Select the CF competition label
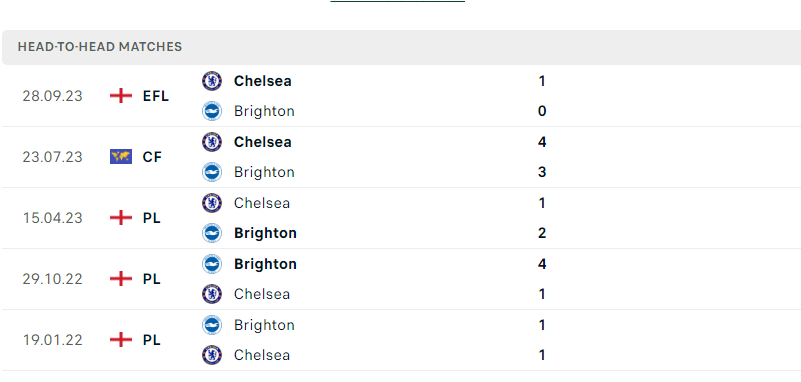The width and height of the screenshot is (801, 382). click(x=152, y=157)
